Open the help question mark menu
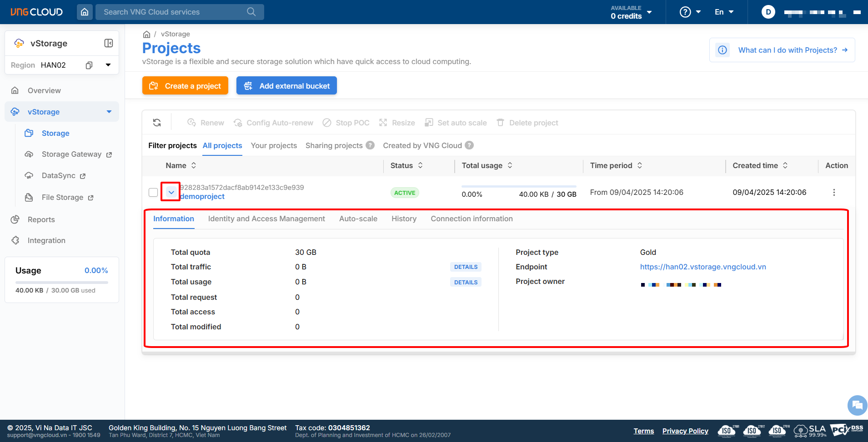Screen dimensions: 868x442 tap(689, 12)
